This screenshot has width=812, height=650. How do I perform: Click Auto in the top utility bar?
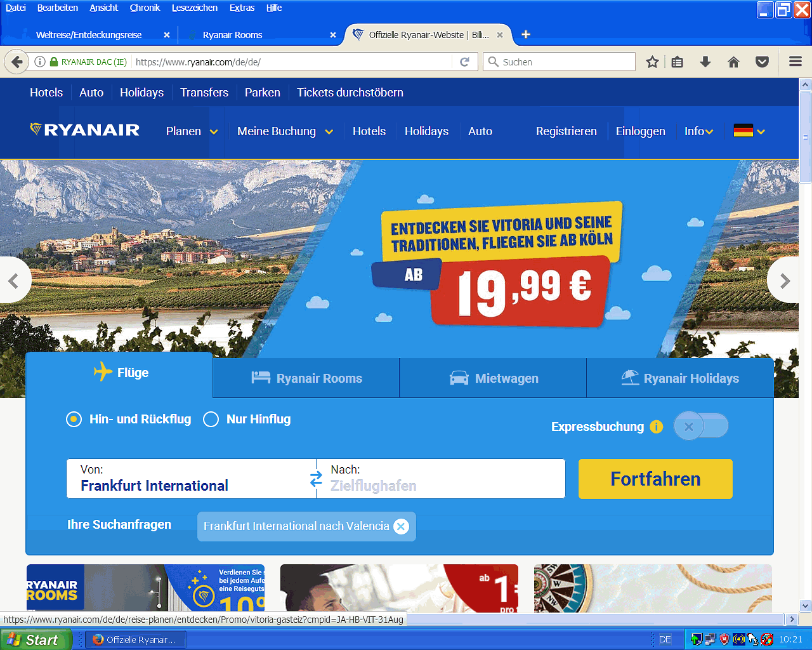point(91,93)
